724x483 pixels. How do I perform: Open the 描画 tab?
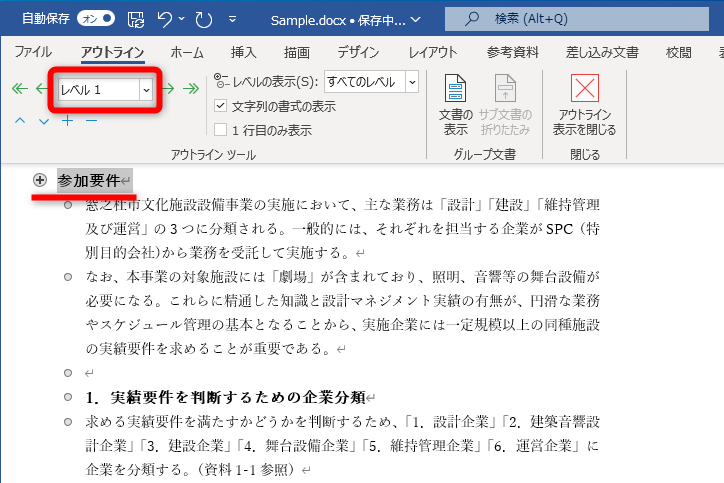point(296,53)
